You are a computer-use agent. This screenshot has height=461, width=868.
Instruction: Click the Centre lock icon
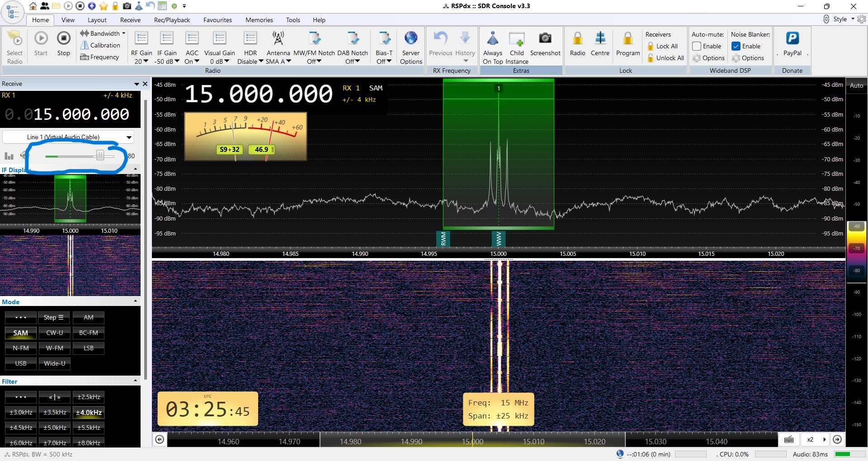pyautogui.click(x=600, y=39)
